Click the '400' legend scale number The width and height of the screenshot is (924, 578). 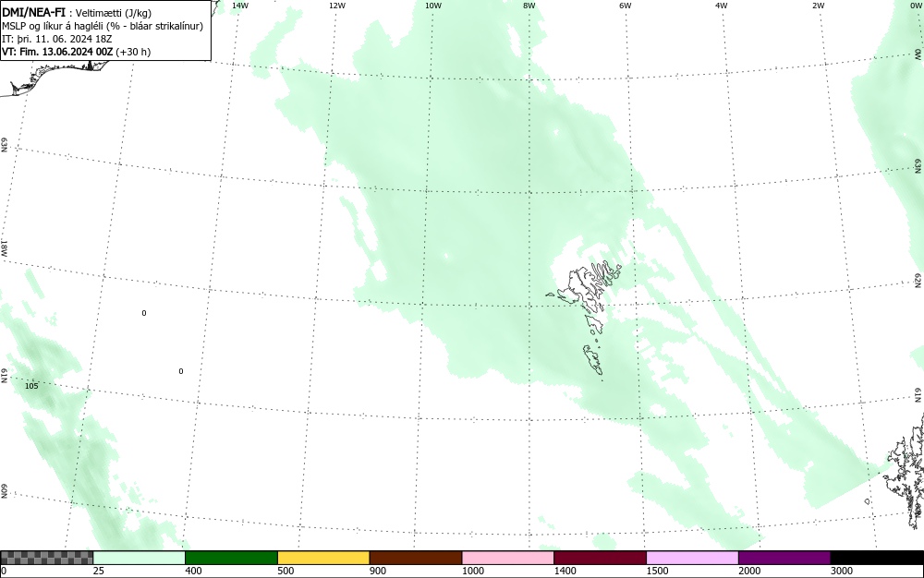[x=193, y=571]
